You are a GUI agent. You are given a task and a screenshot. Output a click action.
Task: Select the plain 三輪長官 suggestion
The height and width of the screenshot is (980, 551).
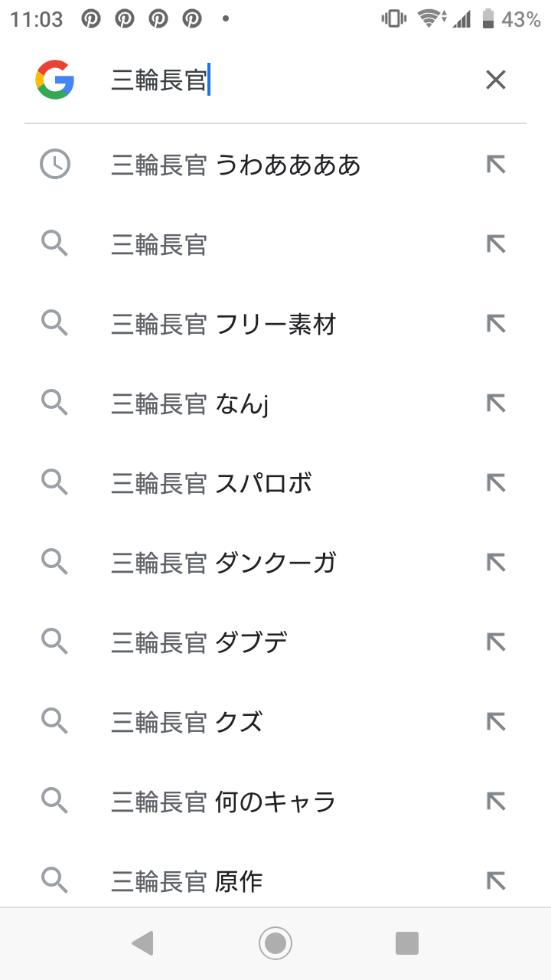pos(159,245)
